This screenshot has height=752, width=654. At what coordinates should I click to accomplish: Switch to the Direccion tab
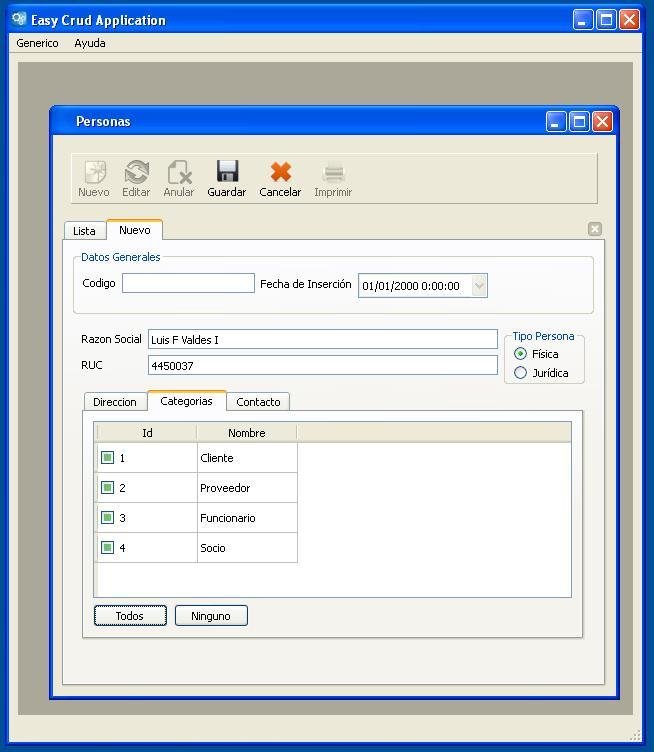(x=115, y=402)
